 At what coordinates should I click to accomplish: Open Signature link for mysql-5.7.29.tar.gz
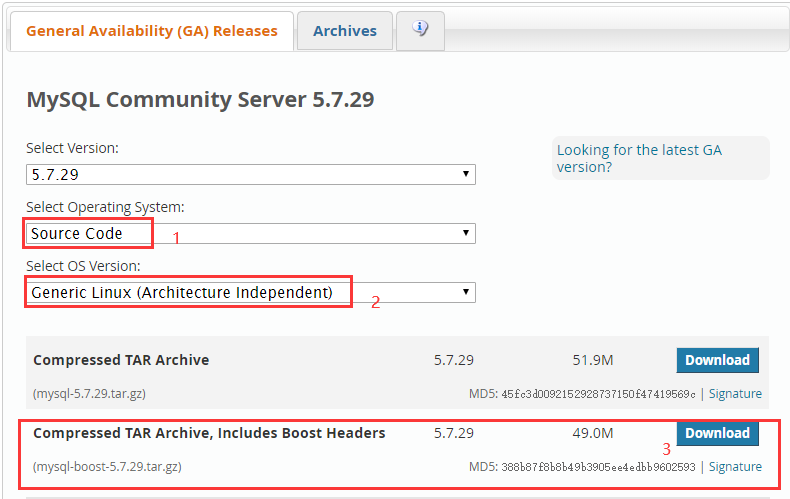[735, 394]
